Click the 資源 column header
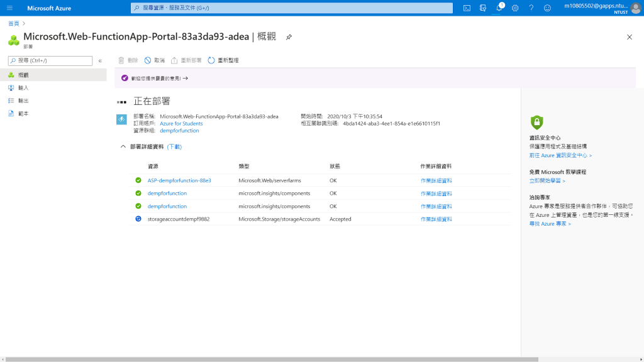 tap(153, 166)
